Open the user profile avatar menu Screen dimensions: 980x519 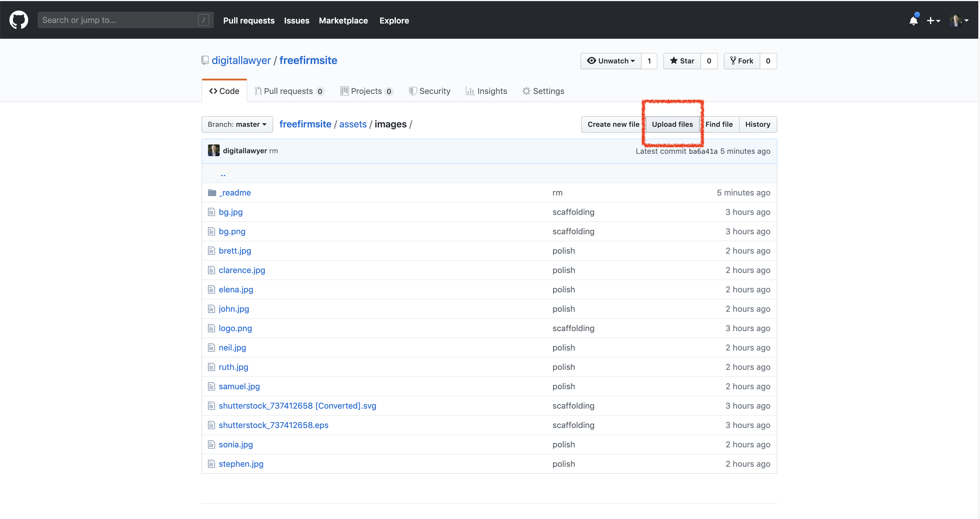(959, 21)
